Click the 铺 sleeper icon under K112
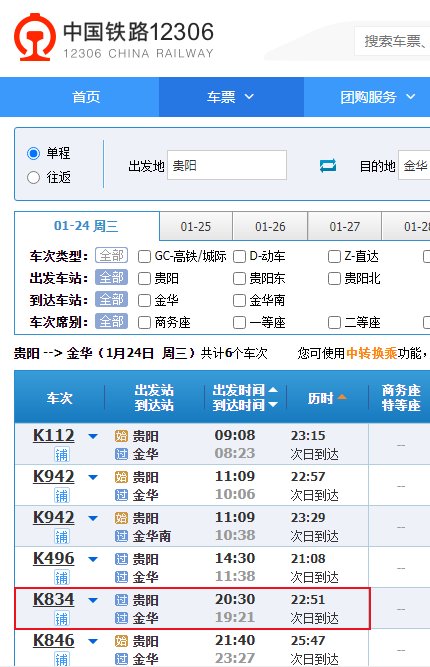The width and height of the screenshot is (430, 667). click(x=61, y=455)
